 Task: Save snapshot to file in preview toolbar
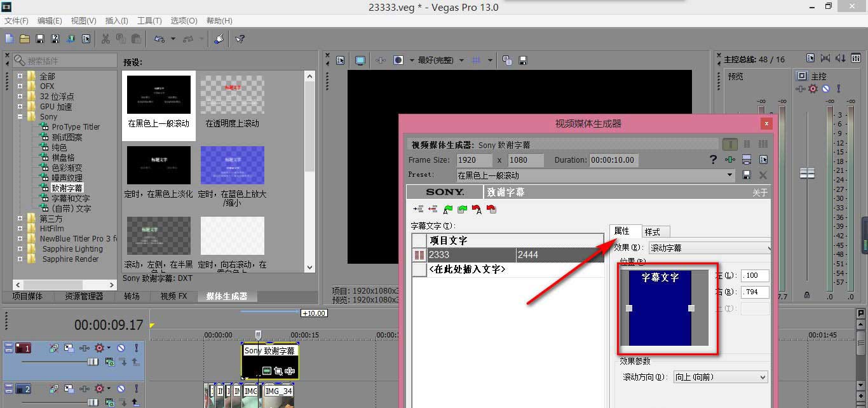[523, 60]
